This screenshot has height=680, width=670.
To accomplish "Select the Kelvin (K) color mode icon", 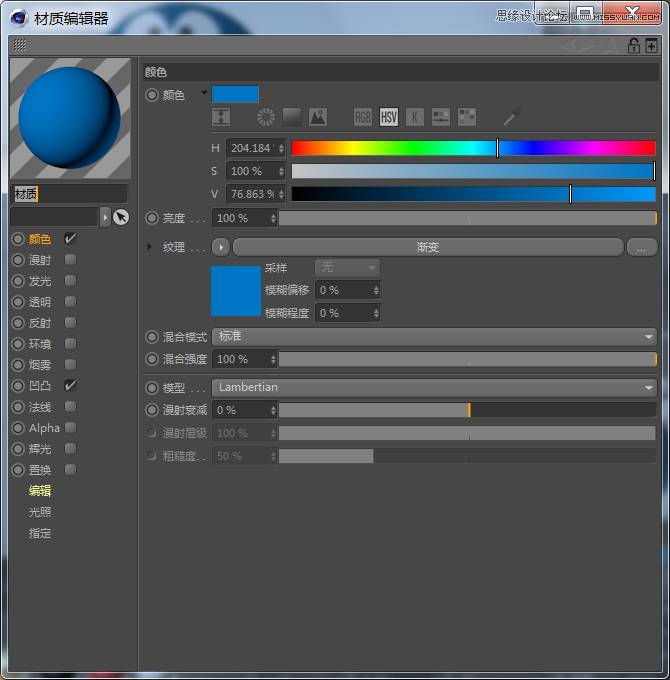I will tap(415, 117).
